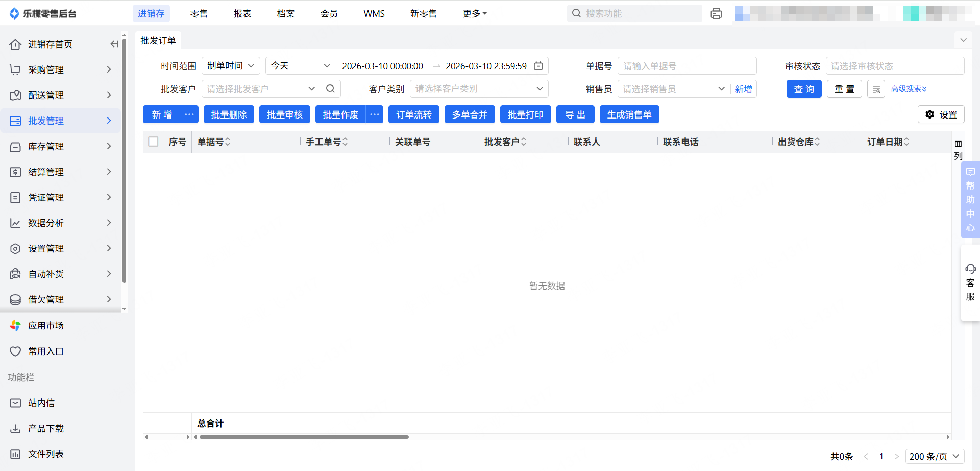Click the horizontal scrollbar under the table

[304, 437]
